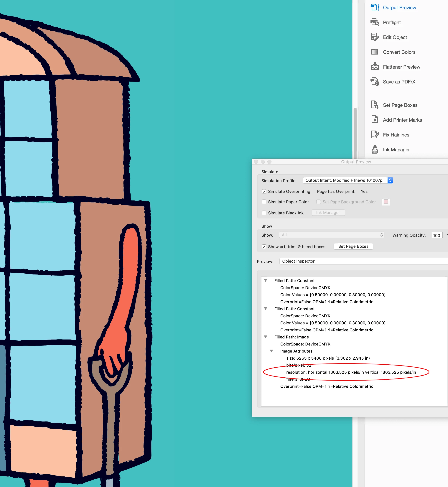Click the page background color swatch
The image size is (448, 487).
tap(386, 202)
